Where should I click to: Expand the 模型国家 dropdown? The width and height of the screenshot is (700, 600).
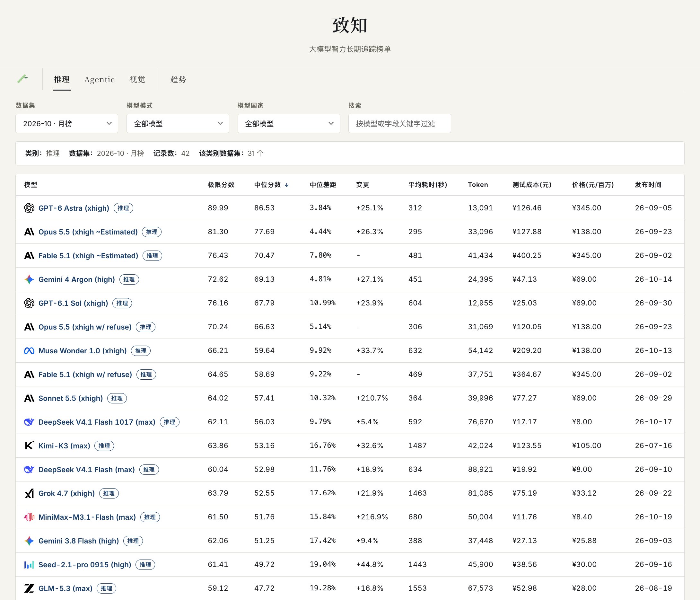click(x=289, y=123)
